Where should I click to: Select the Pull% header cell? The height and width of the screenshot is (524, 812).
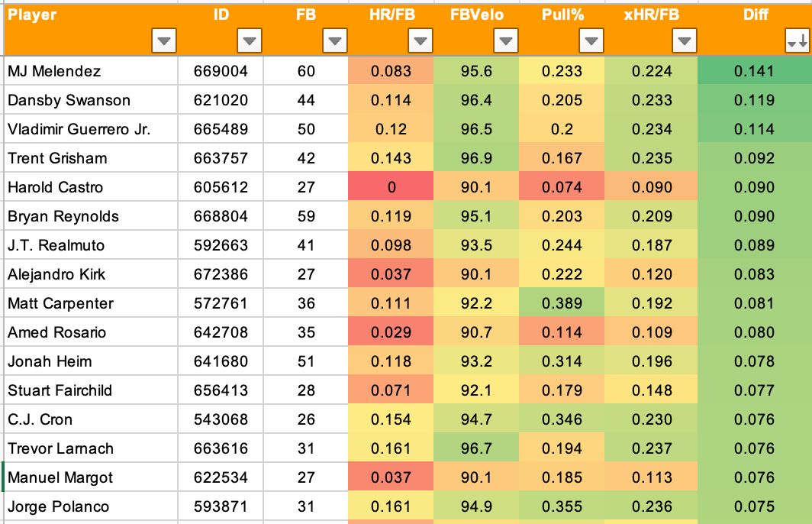point(562,30)
